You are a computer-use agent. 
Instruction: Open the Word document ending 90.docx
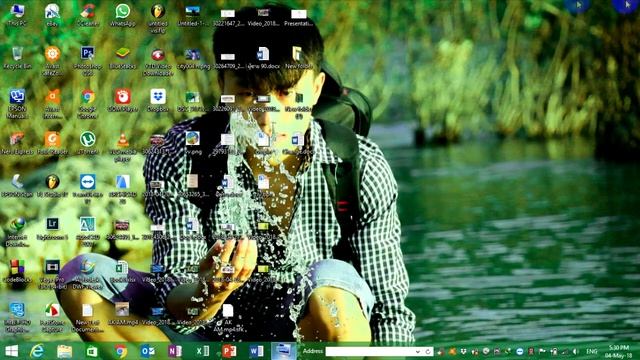click(263, 58)
